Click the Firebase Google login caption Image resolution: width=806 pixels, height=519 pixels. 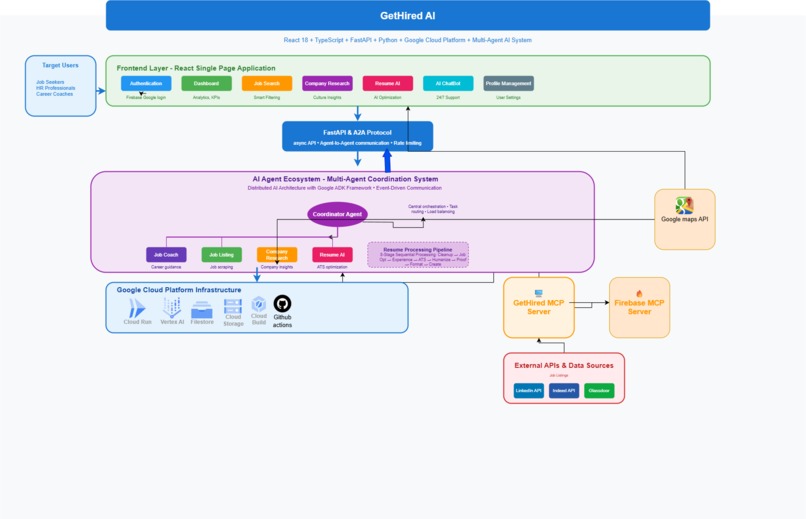click(146, 97)
